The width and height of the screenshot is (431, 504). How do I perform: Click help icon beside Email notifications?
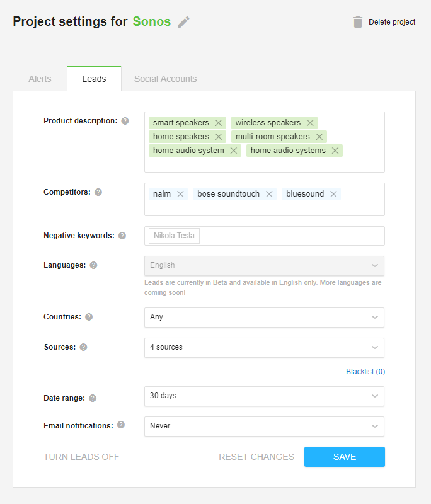pos(121,425)
